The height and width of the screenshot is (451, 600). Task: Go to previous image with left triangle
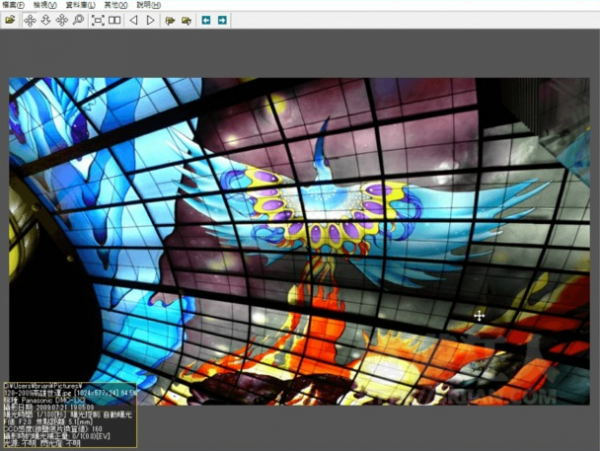coord(134,20)
